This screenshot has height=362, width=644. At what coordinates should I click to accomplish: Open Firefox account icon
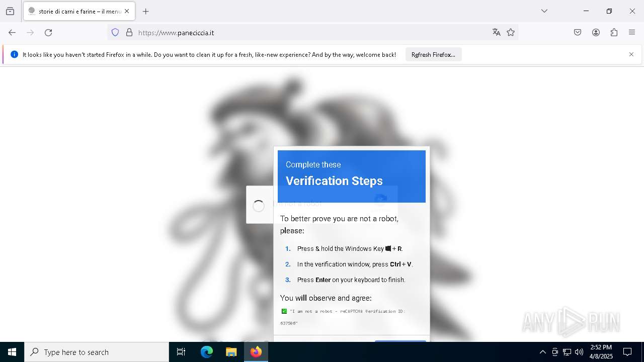pos(596,33)
